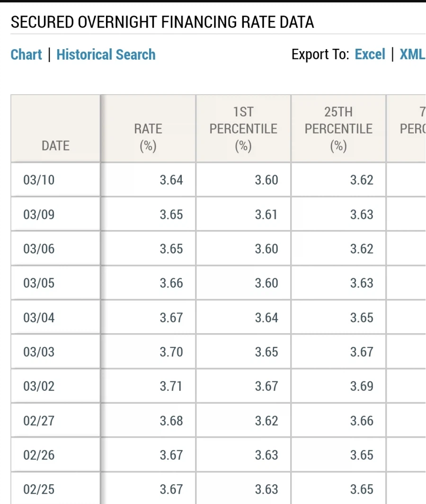Image resolution: width=426 pixels, height=504 pixels.
Task: Select the 03/05 rate value of 3.66
Action: pos(171,283)
